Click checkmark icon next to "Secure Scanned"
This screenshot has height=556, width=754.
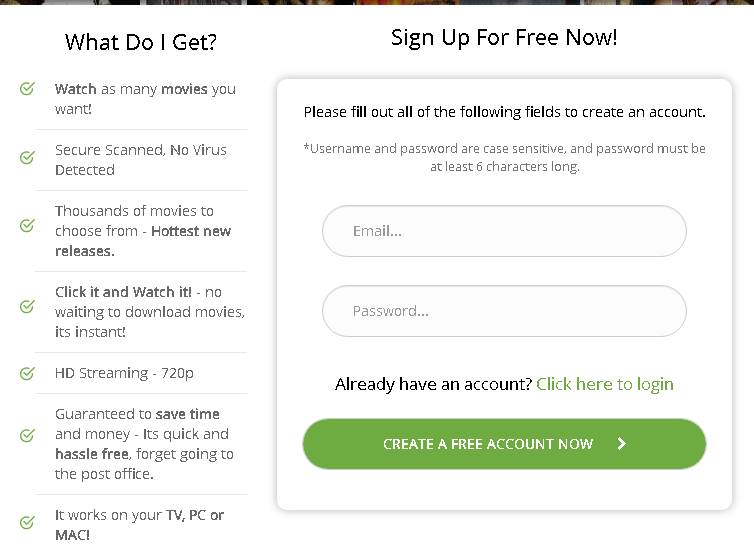(28, 158)
